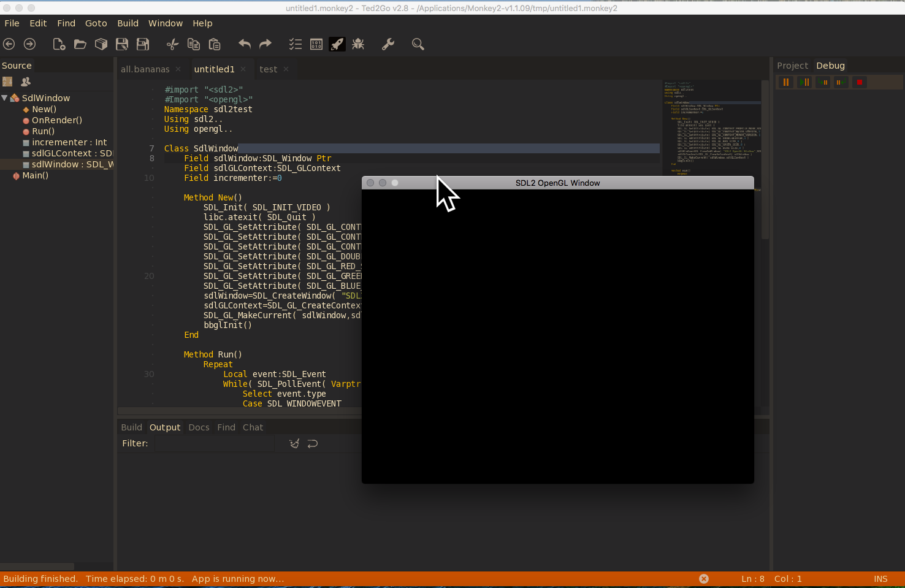Image resolution: width=905 pixels, height=588 pixels.
Task: Pause the running program in Debug panel
Action: coord(785,82)
